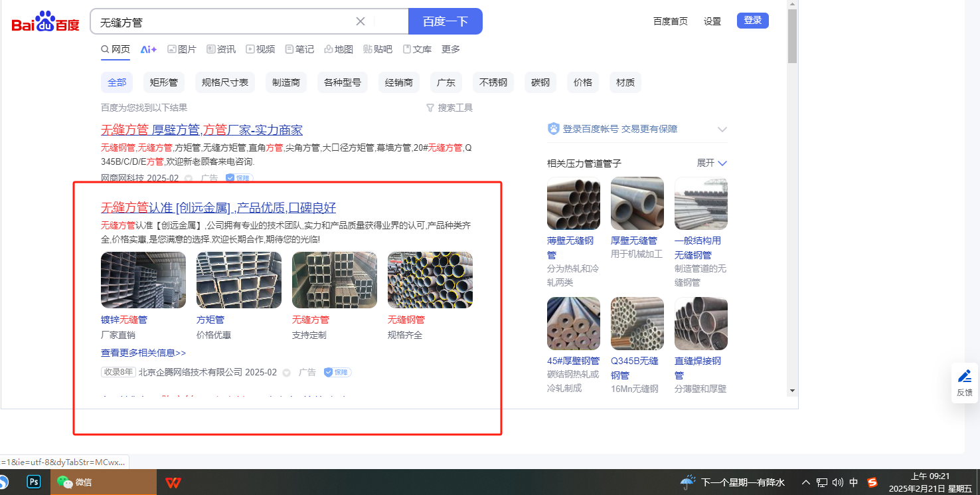Click the network icon in system tray
The width and height of the screenshot is (980, 495).
coord(822,482)
